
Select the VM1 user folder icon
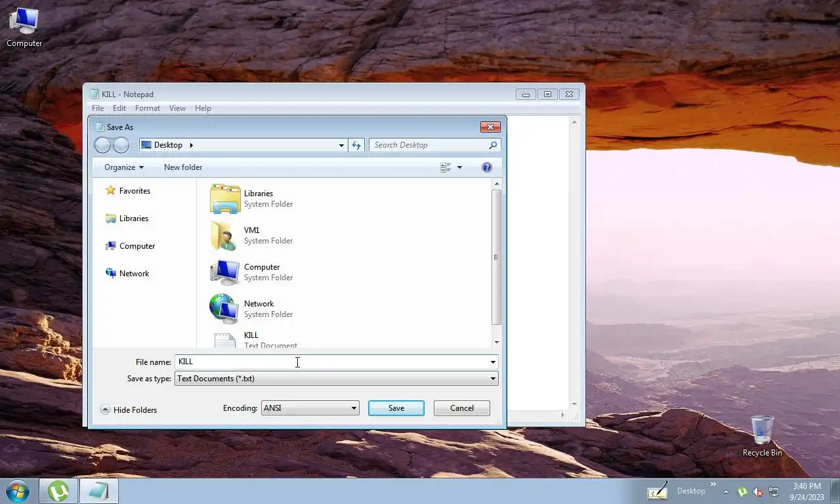(x=225, y=235)
